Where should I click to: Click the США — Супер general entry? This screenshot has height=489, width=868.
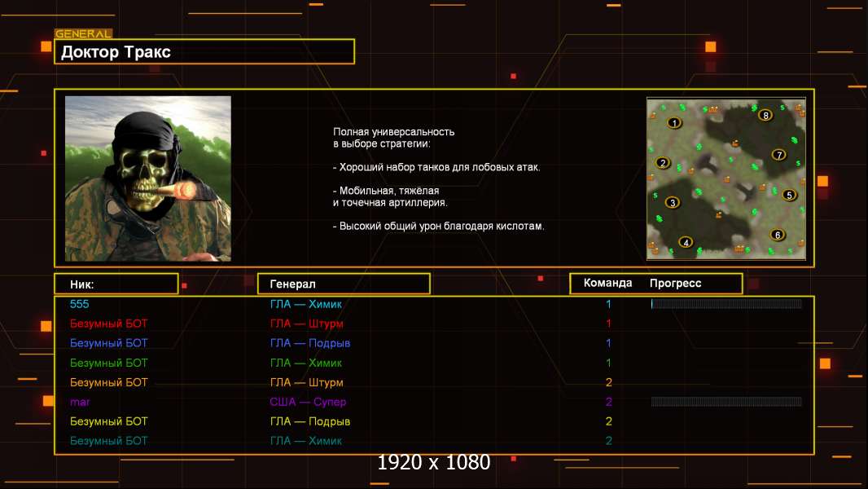point(308,402)
